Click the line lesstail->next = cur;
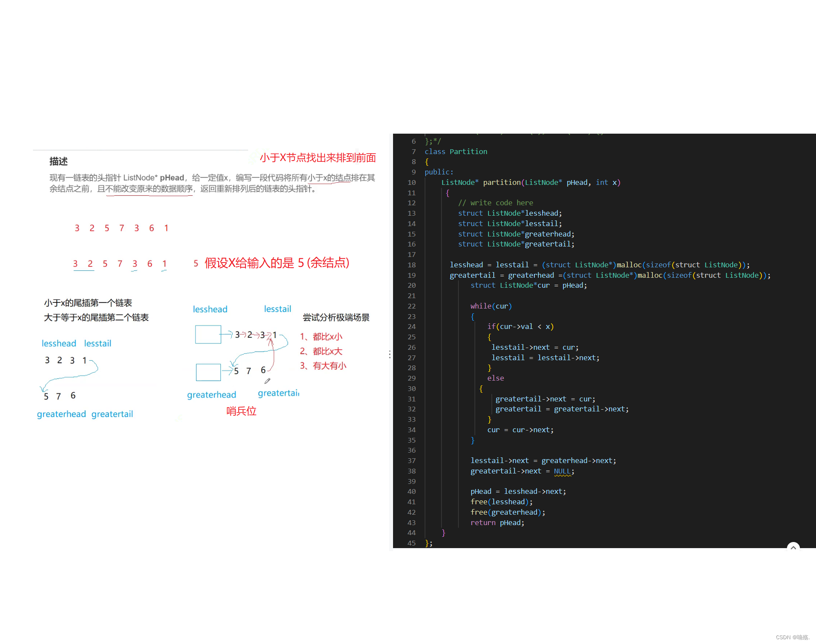 pos(535,347)
